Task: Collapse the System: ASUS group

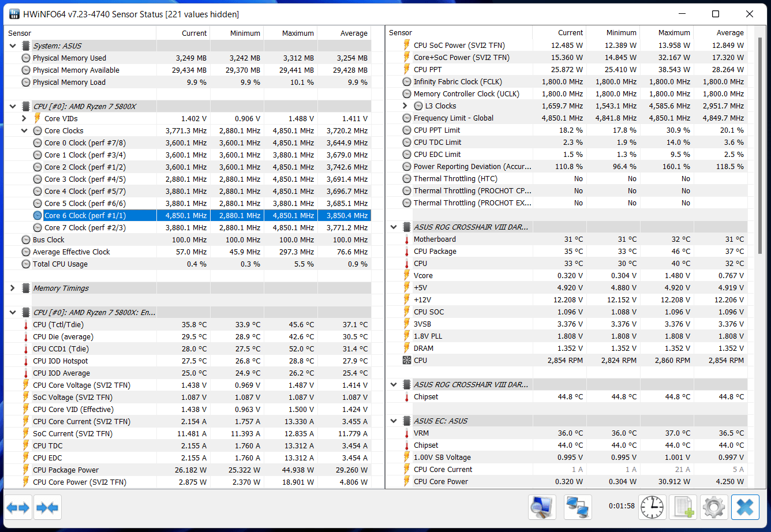Action: (x=13, y=46)
